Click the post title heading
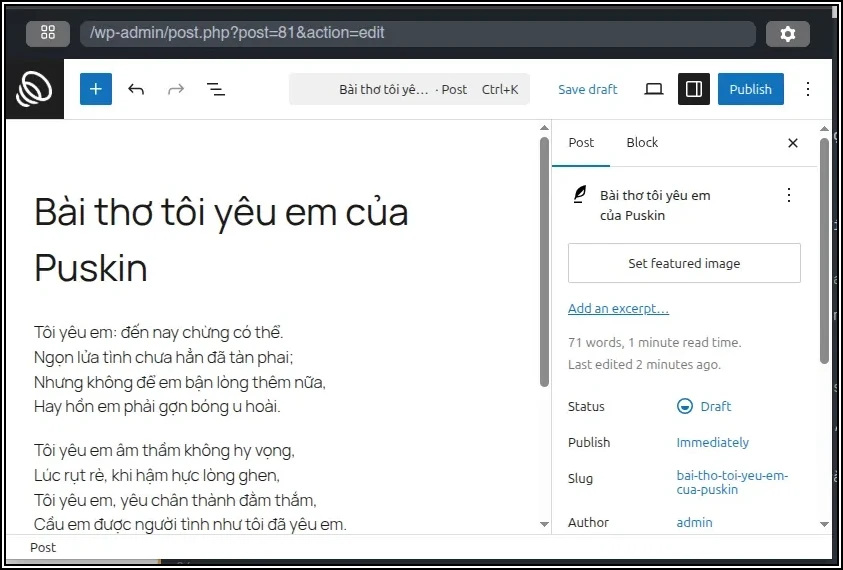 click(x=222, y=239)
